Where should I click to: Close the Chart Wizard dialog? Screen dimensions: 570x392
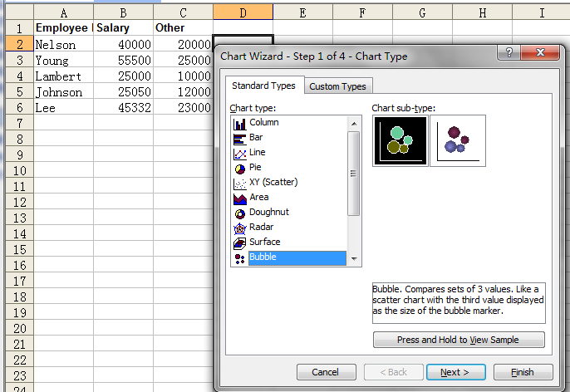540,53
